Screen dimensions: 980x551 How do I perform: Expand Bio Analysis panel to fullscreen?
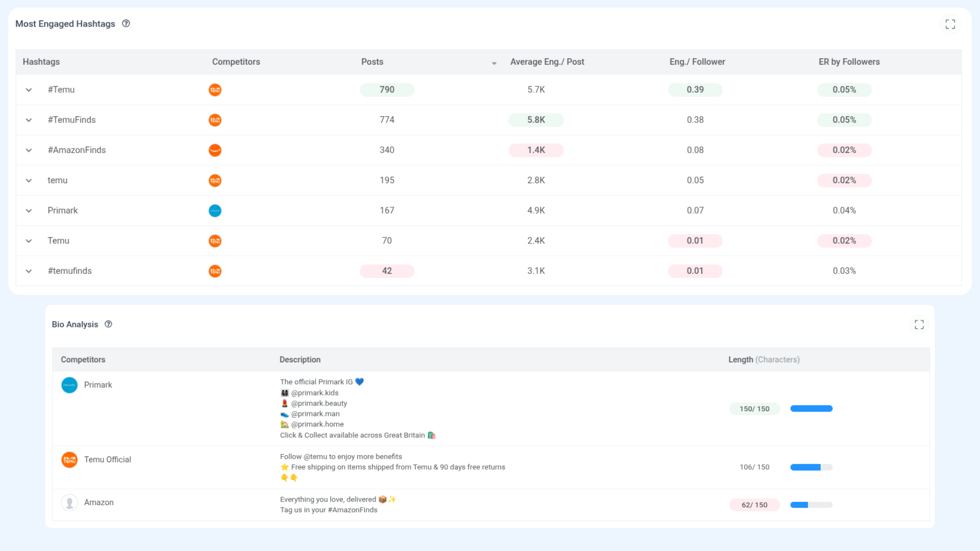click(919, 324)
